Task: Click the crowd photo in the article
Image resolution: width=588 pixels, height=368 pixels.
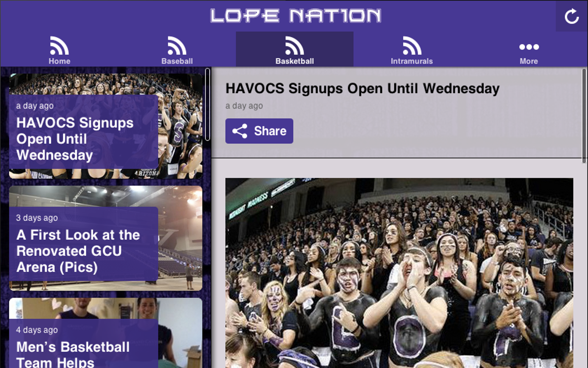Action: coord(399,273)
